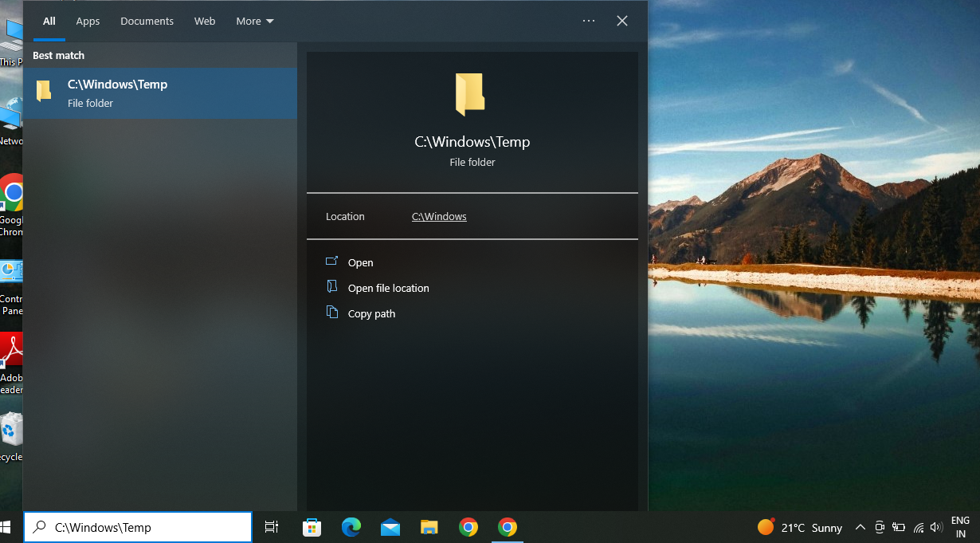Select the C:\Windows\Temp best match result

coord(160,93)
